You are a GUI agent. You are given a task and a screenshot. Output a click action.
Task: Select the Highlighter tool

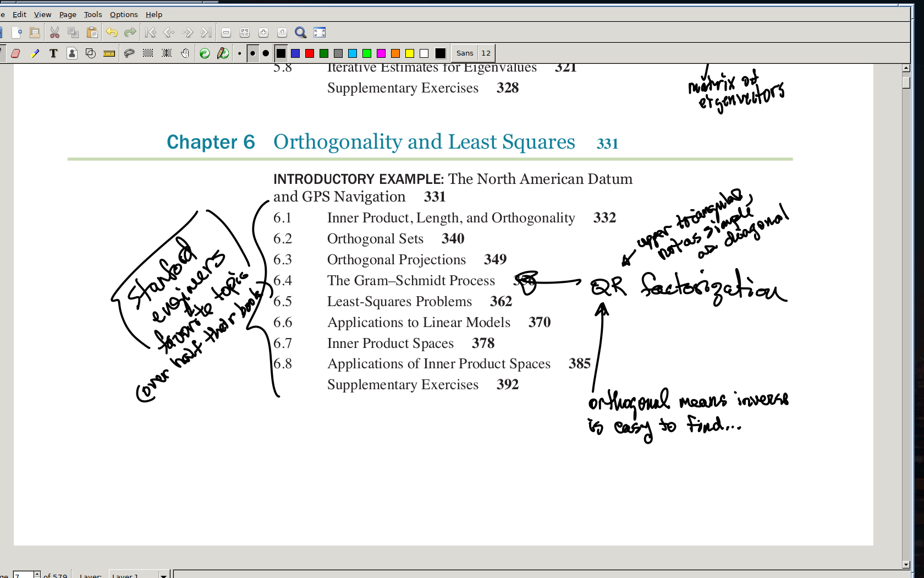(x=35, y=53)
